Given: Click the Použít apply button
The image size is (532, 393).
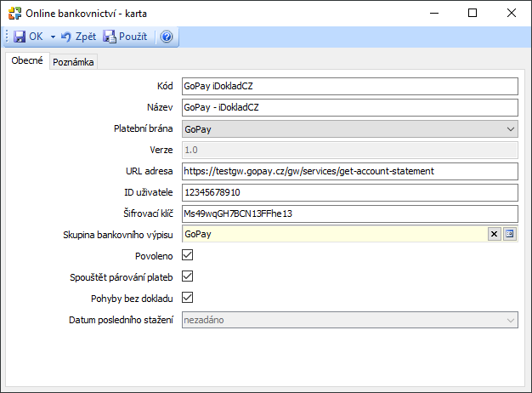Looking at the screenshot, I should 125,37.
